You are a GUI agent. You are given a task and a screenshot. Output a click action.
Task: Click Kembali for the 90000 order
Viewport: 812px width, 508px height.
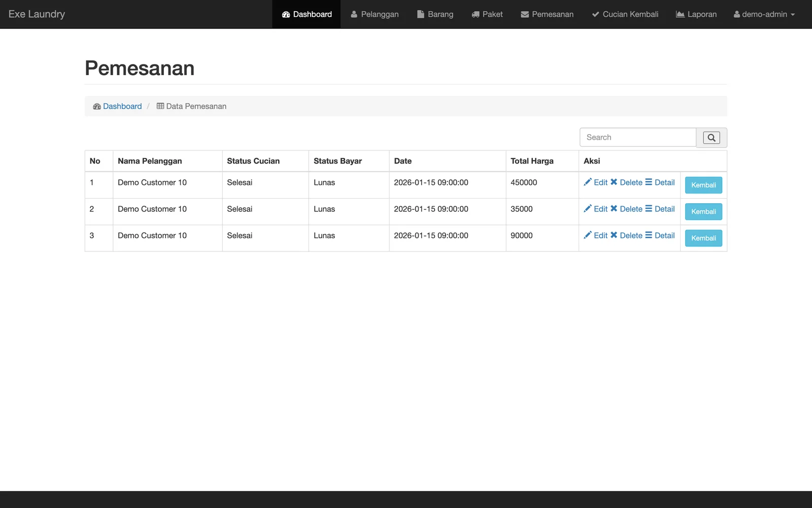703,238
